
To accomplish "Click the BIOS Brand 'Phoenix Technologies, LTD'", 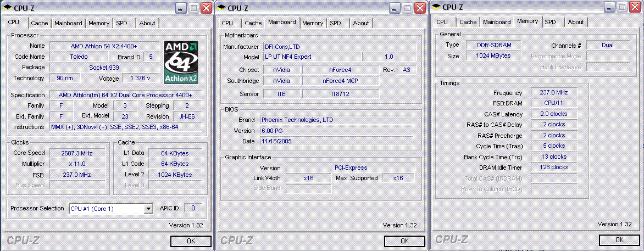I will pos(336,120).
